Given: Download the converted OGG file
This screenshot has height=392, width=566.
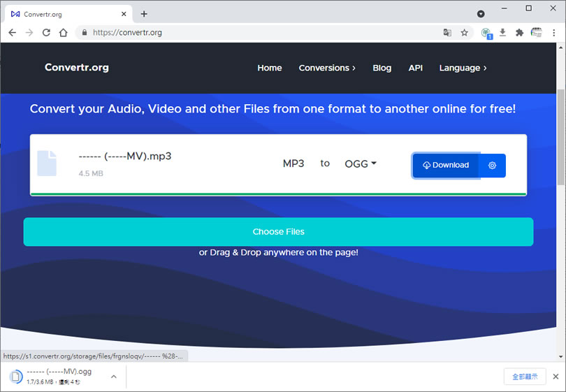Looking at the screenshot, I should (446, 166).
